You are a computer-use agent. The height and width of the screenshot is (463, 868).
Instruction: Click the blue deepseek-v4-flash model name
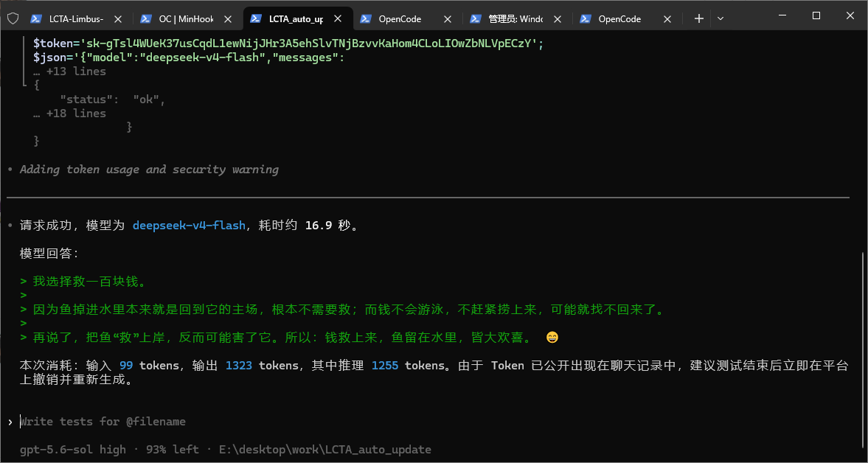[x=189, y=226]
